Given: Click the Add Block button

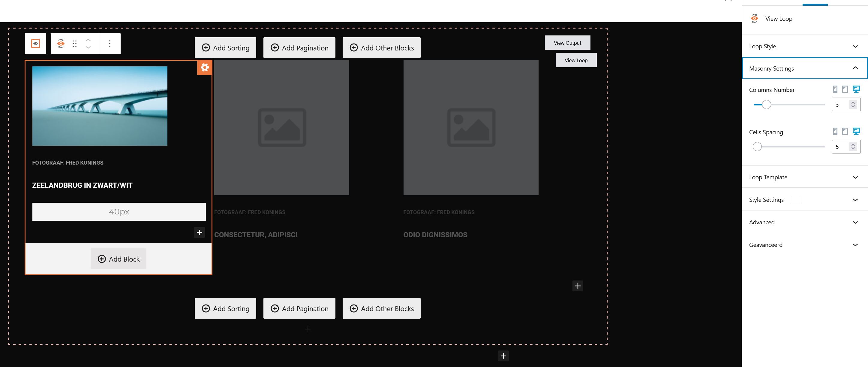Looking at the screenshot, I should (x=119, y=259).
